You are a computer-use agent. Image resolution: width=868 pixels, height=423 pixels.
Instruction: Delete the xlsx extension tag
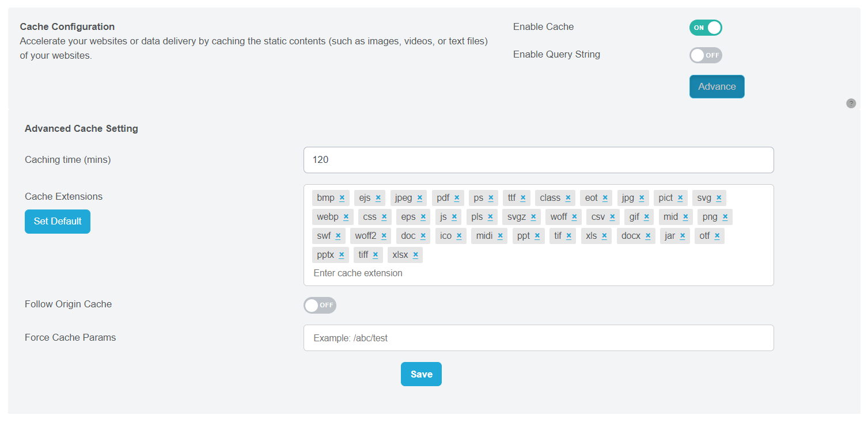(415, 255)
